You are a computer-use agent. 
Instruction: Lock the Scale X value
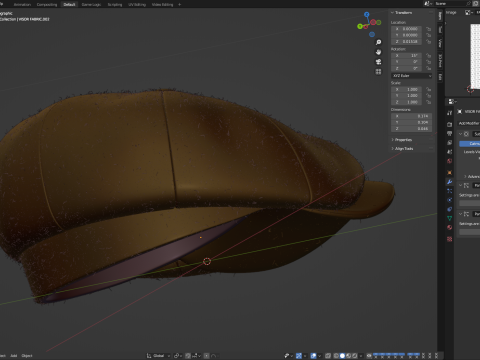(x=428, y=89)
